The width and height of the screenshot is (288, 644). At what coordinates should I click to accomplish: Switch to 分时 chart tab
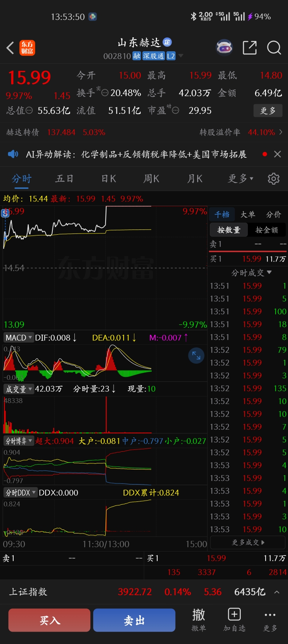[x=22, y=179]
